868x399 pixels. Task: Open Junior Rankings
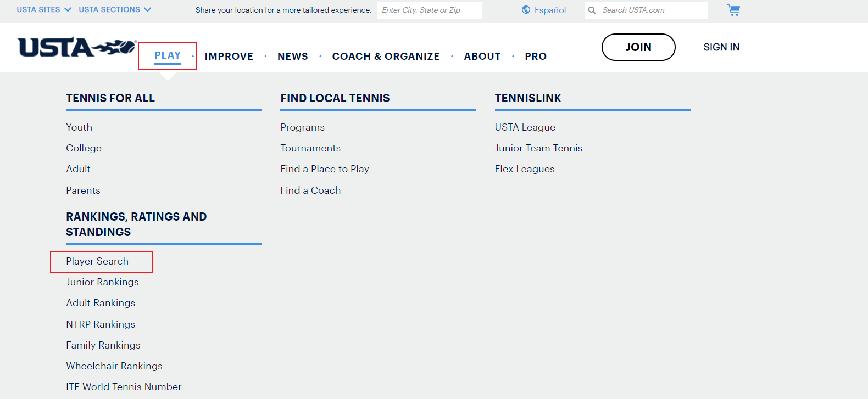point(102,282)
